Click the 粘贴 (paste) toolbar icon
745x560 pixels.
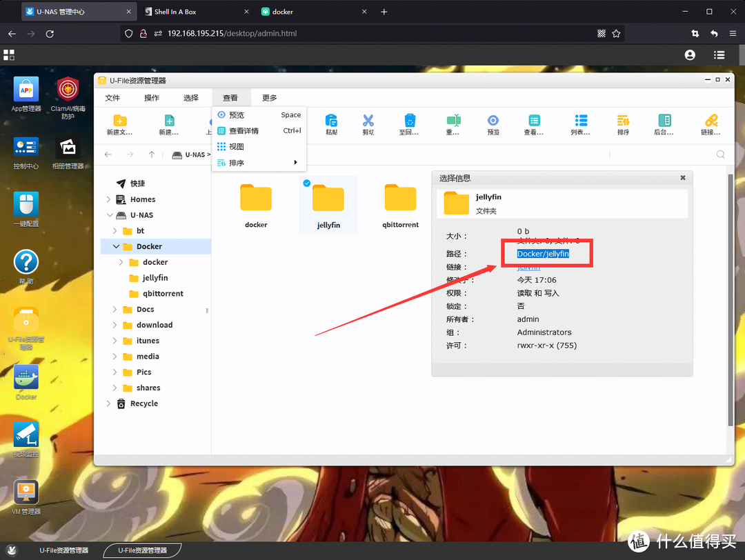331,121
